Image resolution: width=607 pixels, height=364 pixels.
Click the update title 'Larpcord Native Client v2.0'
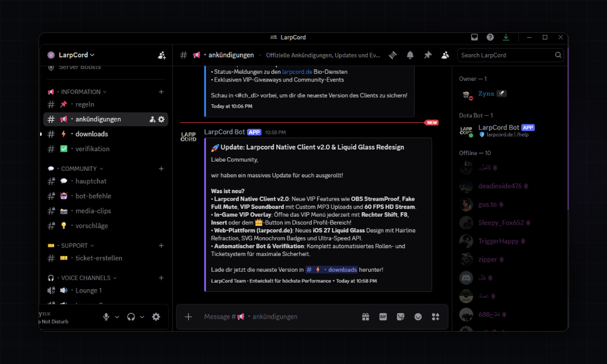312,147
